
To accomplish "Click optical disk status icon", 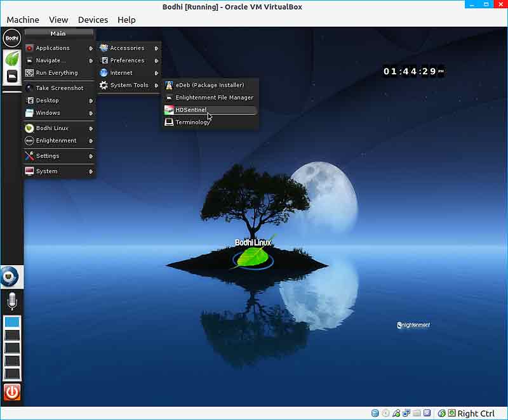I will 385,413.
